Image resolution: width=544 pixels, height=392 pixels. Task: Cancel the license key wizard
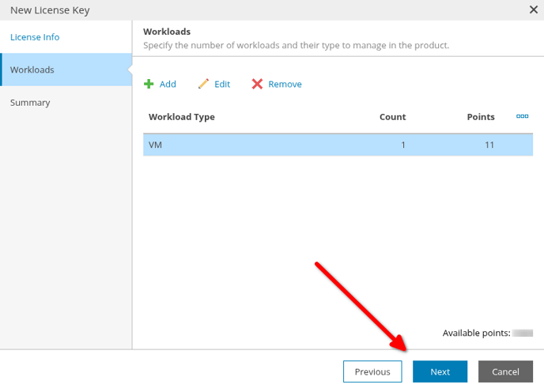(x=505, y=371)
